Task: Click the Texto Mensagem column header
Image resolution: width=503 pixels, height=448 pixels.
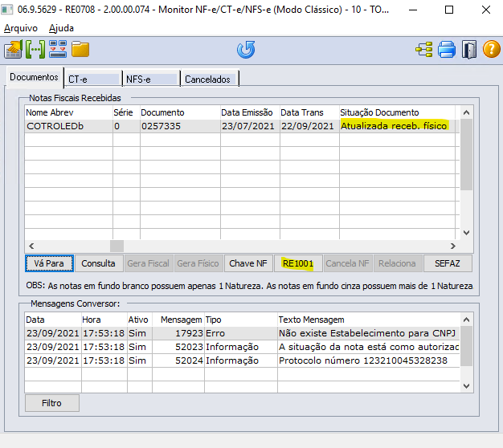Action: [369, 320]
